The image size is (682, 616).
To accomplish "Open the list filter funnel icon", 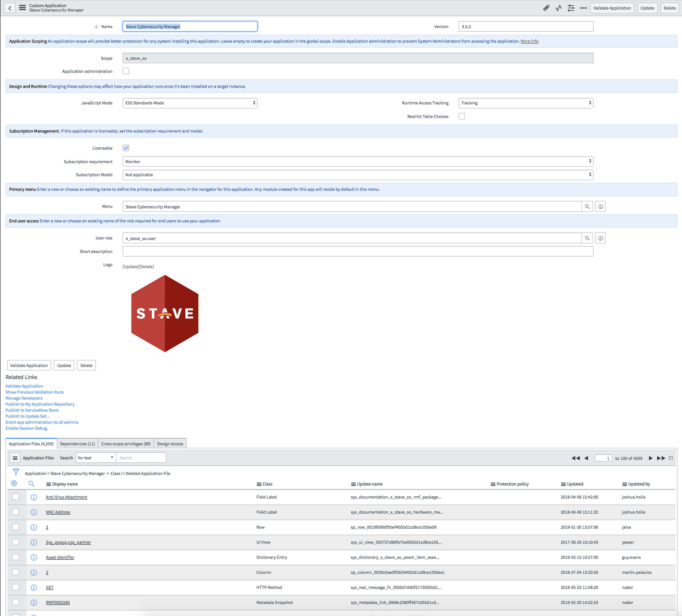I will click(16, 472).
